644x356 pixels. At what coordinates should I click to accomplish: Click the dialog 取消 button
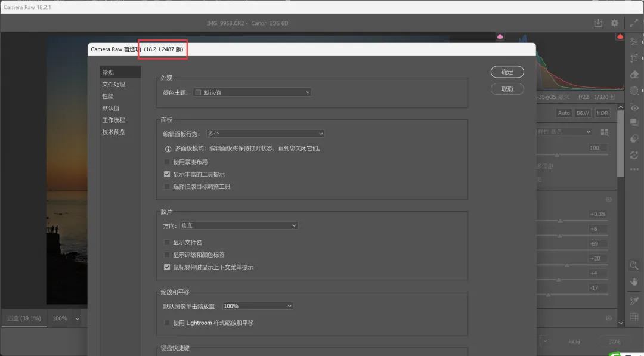(507, 89)
